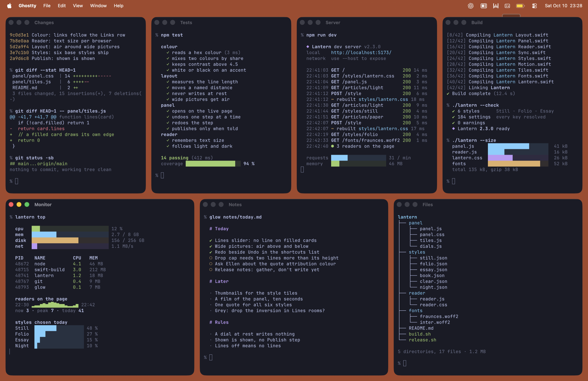Click commit hash 9c0d3e1 in Changes
Image resolution: width=588 pixels, height=381 pixels.
[x=19, y=35]
